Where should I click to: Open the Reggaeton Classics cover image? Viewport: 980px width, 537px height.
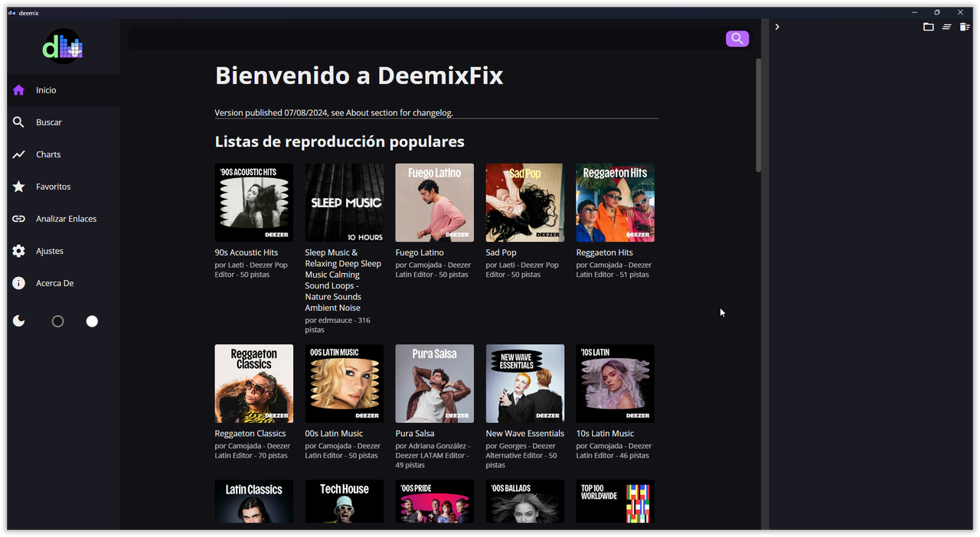[x=254, y=384]
